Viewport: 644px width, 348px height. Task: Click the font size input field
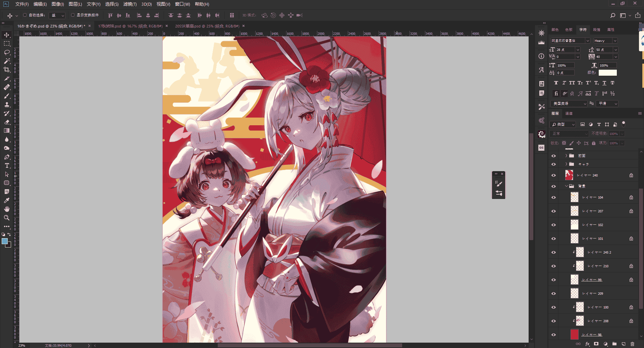[x=566, y=50]
